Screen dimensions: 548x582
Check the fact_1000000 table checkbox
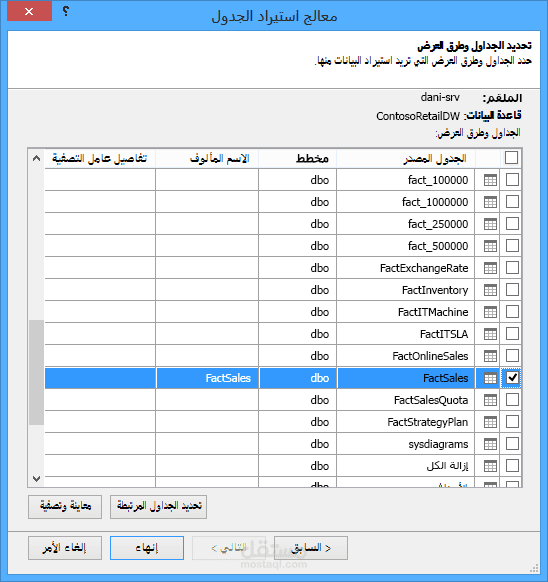coord(512,202)
